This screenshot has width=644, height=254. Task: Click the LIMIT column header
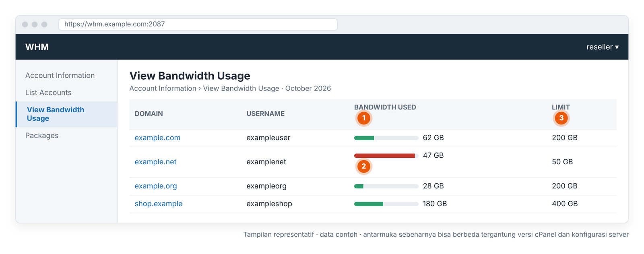coord(561,107)
